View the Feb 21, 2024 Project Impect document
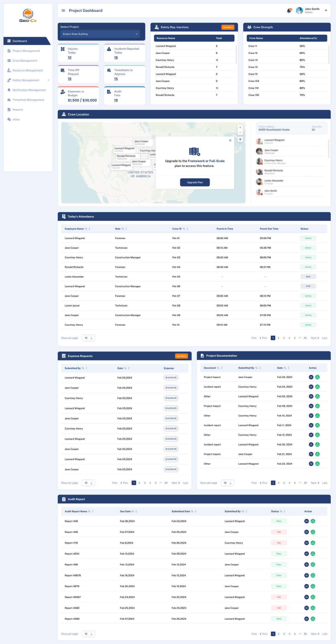Image resolution: width=336 pixels, height=644 pixels. pyautogui.click(x=311, y=454)
